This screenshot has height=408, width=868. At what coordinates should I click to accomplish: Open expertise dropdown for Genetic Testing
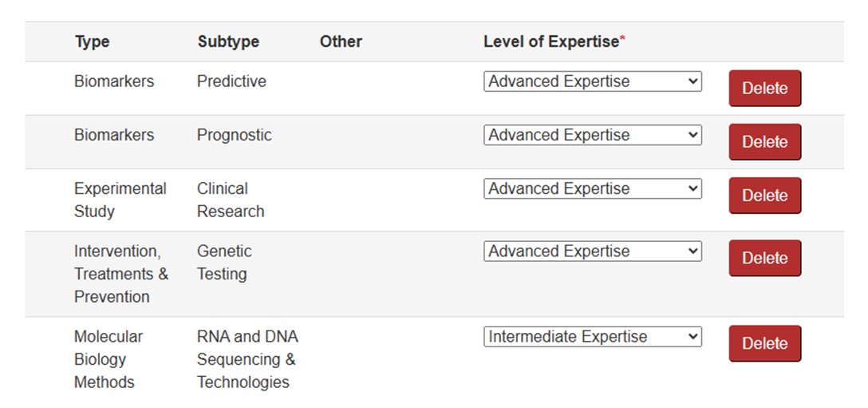click(x=592, y=251)
